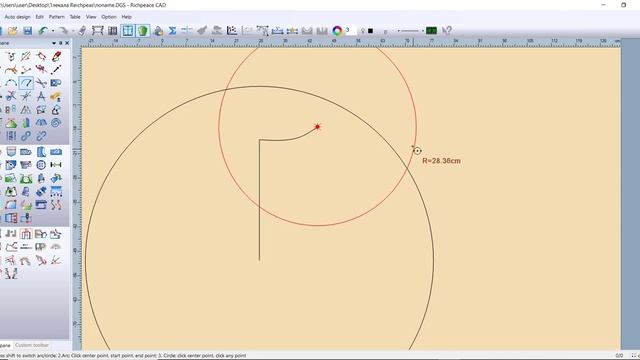640x360 pixels.
Task: Open the Table menu
Action: click(75, 17)
